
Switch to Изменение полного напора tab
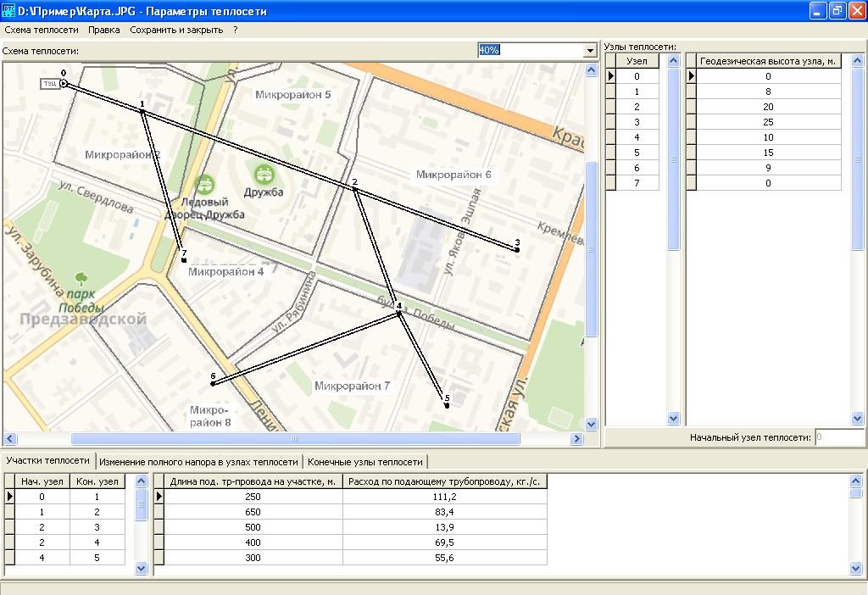[x=198, y=462]
